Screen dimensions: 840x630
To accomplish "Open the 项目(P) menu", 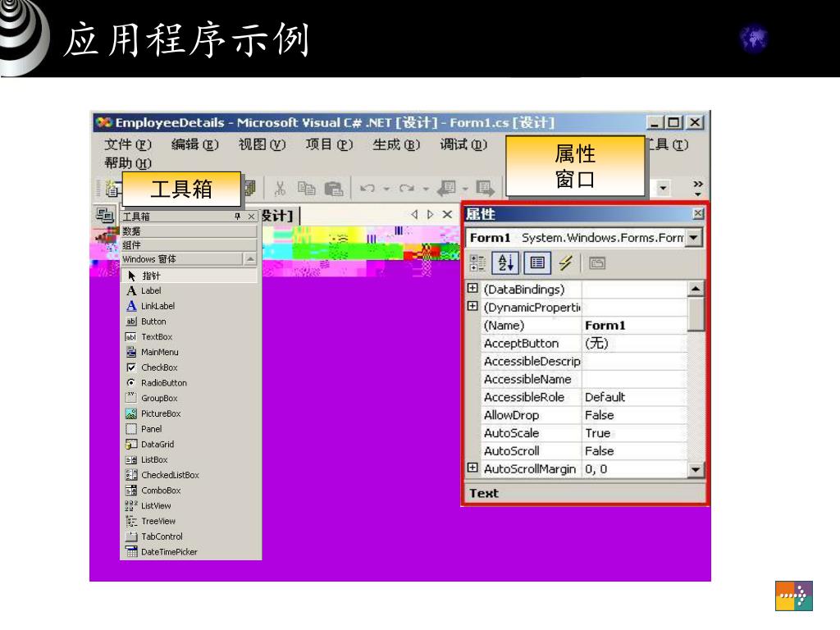I will pyautogui.click(x=329, y=144).
